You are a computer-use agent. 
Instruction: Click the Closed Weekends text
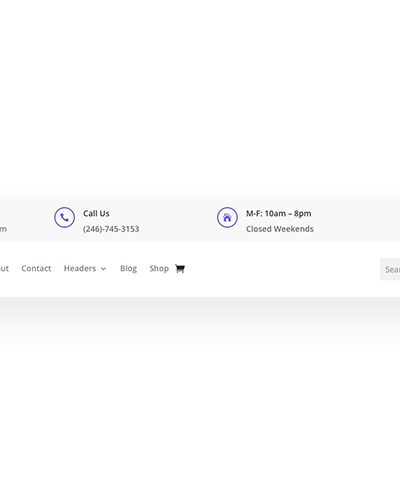click(280, 229)
